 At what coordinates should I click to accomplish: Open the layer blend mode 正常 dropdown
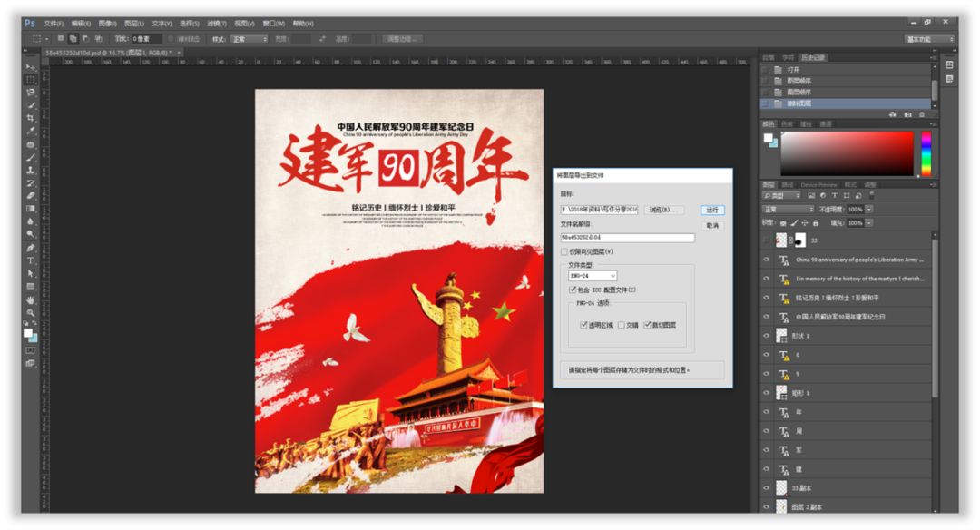coord(787,210)
